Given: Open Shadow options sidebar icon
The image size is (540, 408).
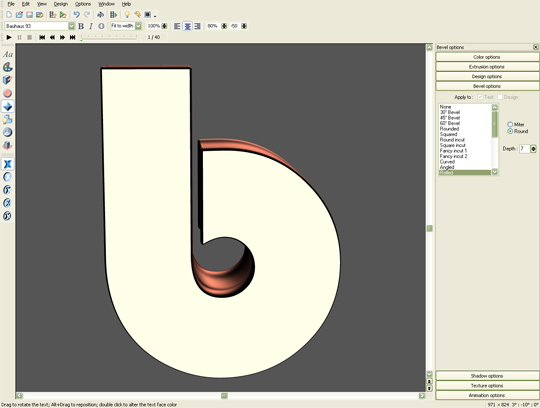Looking at the screenshot, I should 8,119.
